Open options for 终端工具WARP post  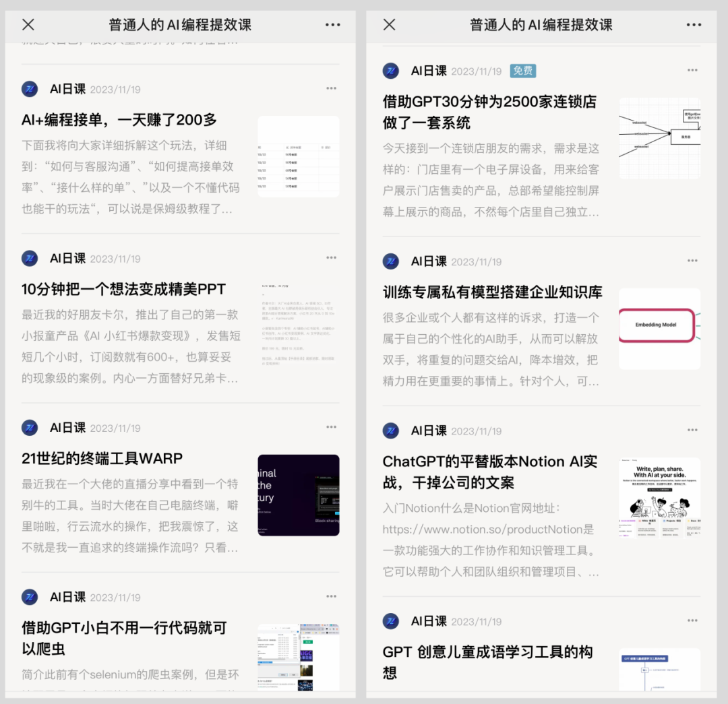331,427
